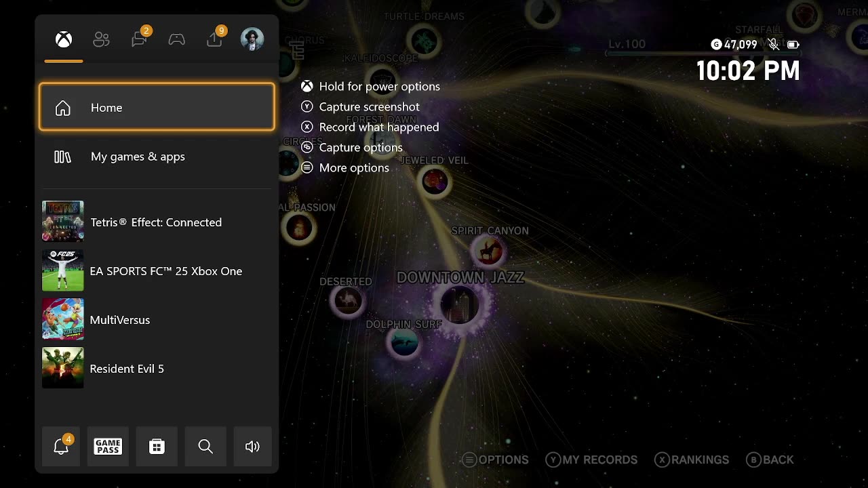The height and width of the screenshot is (488, 868).
Task: Click the More options hint
Action: pyautogui.click(x=345, y=167)
